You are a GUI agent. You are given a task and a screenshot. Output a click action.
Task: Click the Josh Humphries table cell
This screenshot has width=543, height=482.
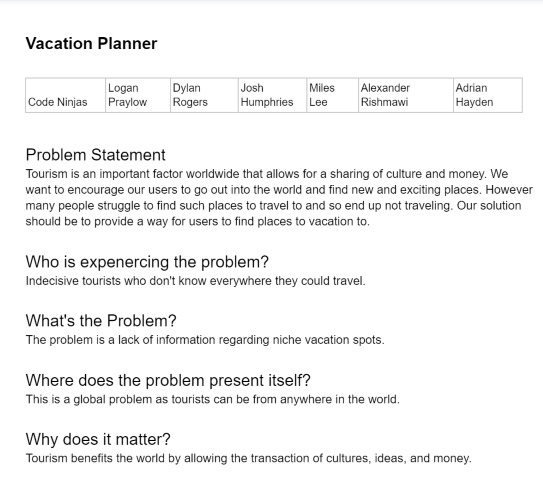click(273, 95)
